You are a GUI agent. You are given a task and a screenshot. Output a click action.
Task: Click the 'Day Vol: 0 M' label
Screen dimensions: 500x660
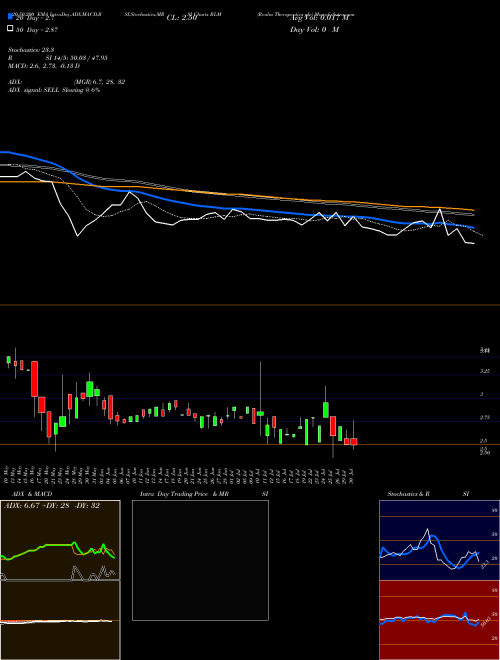click(314, 29)
